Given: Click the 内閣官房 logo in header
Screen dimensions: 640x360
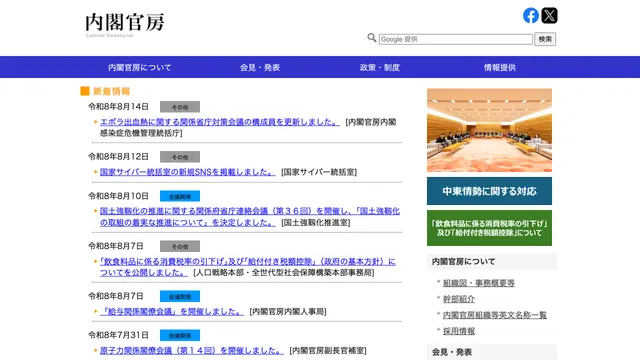Looking at the screenshot, I should [124, 24].
